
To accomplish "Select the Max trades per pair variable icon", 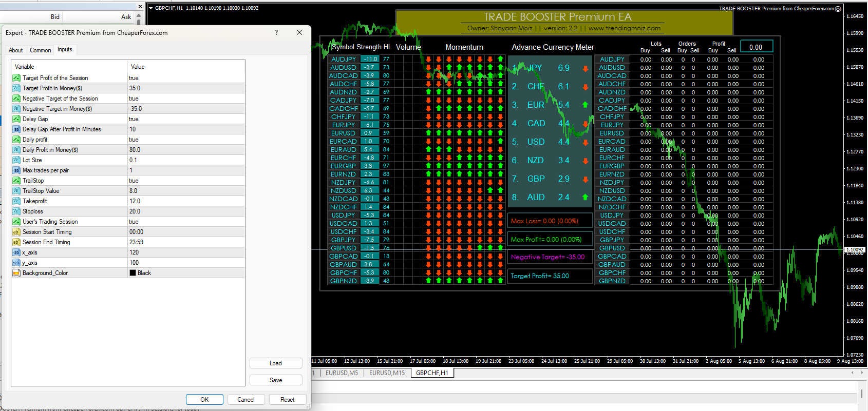I will (x=16, y=170).
